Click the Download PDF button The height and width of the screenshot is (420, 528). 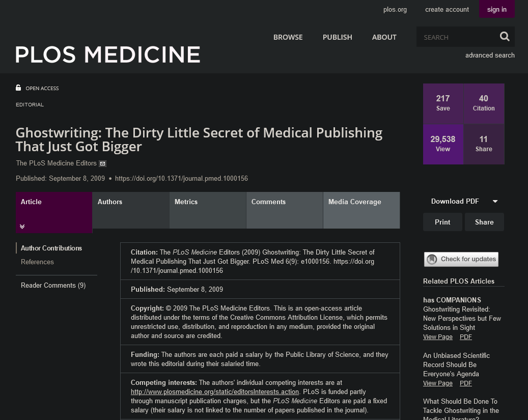[x=455, y=202]
